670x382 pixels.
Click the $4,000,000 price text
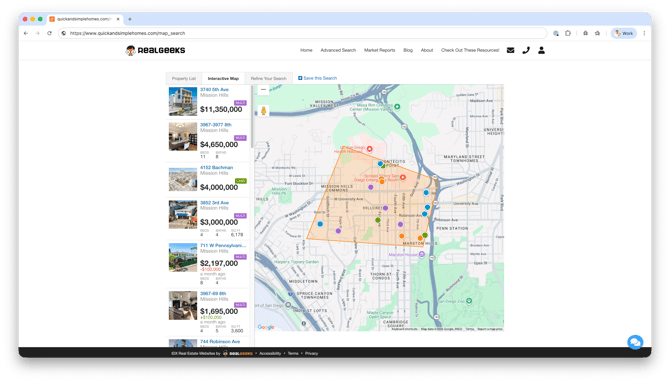(x=219, y=187)
